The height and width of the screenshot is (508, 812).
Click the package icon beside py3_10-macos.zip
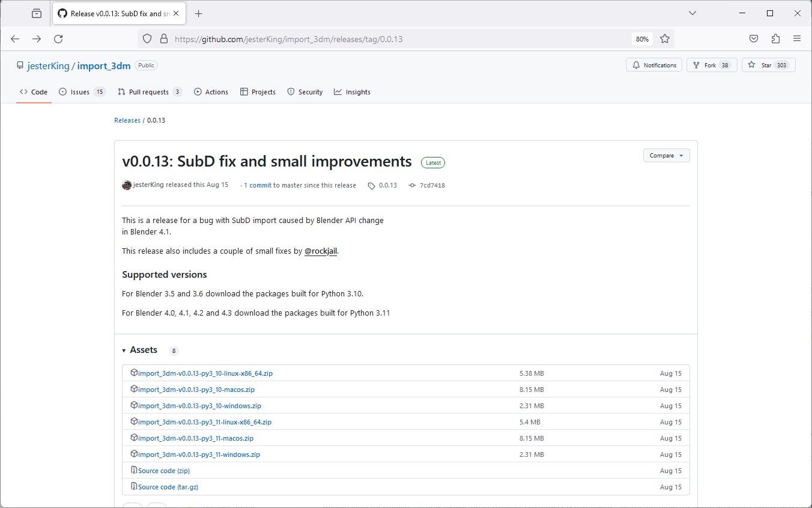pos(134,389)
